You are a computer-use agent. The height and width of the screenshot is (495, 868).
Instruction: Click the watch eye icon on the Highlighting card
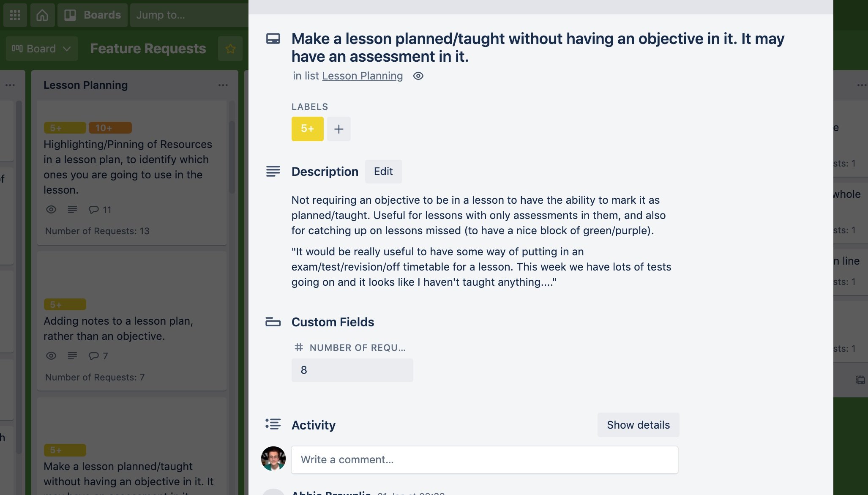click(51, 210)
